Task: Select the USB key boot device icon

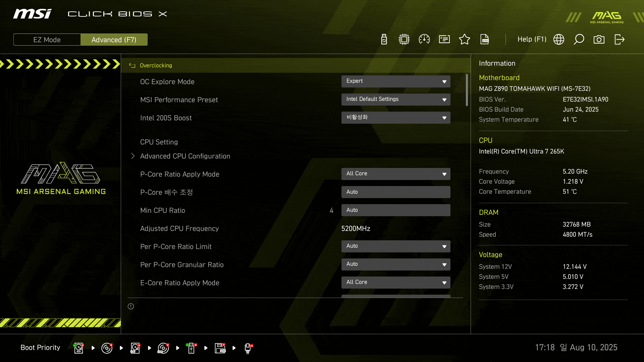Action: [x=192, y=348]
